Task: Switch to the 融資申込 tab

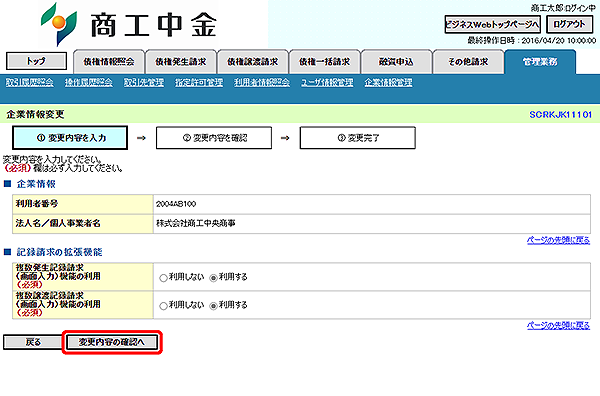Action: (396, 62)
